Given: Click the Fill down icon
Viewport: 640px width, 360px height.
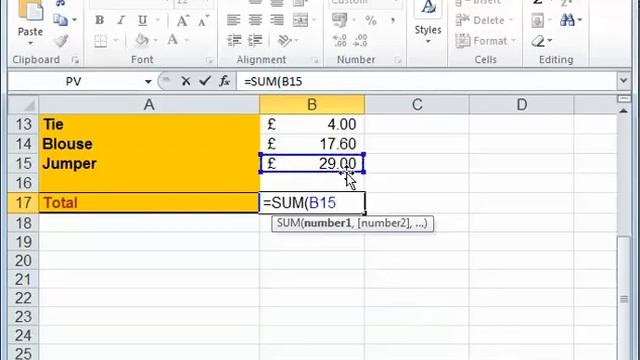Looking at the screenshot, I should [538, 20].
